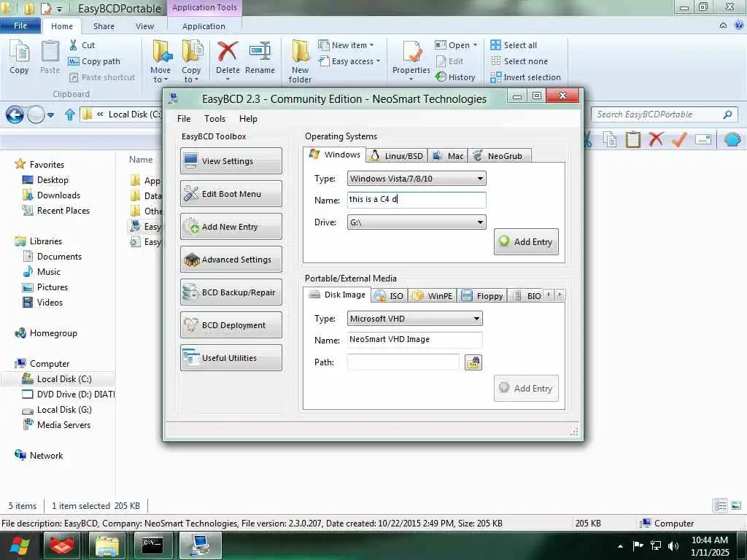Click Add Entry for Operating Systems

click(526, 242)
